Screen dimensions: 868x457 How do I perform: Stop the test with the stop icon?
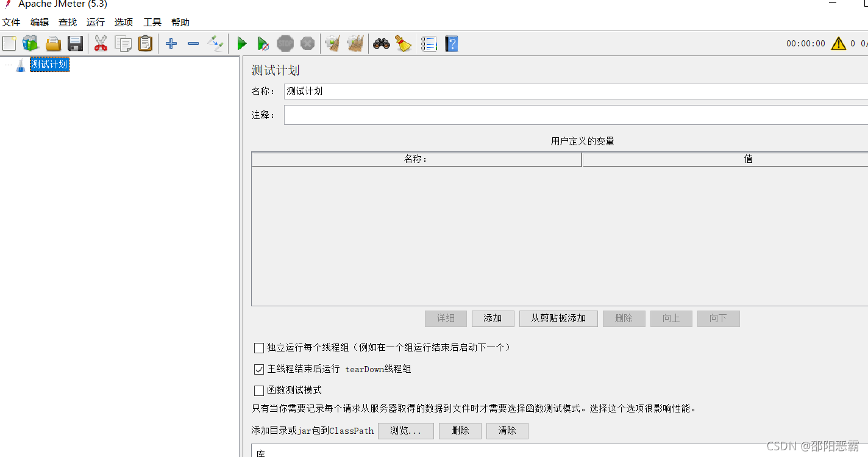(x=285, y=43)
